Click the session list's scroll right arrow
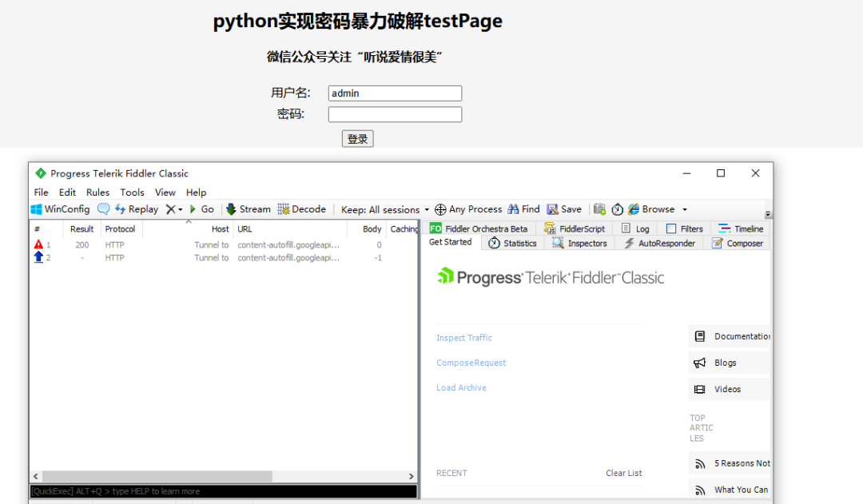The width and height of the screenshot is (863, 504). (412, 476)
